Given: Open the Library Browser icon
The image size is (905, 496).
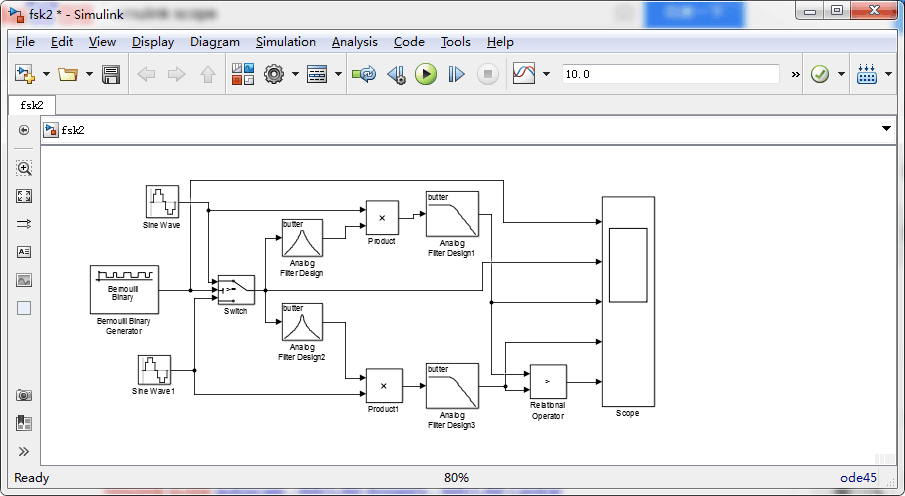Looking at the screenshot, I should point(242,74).
